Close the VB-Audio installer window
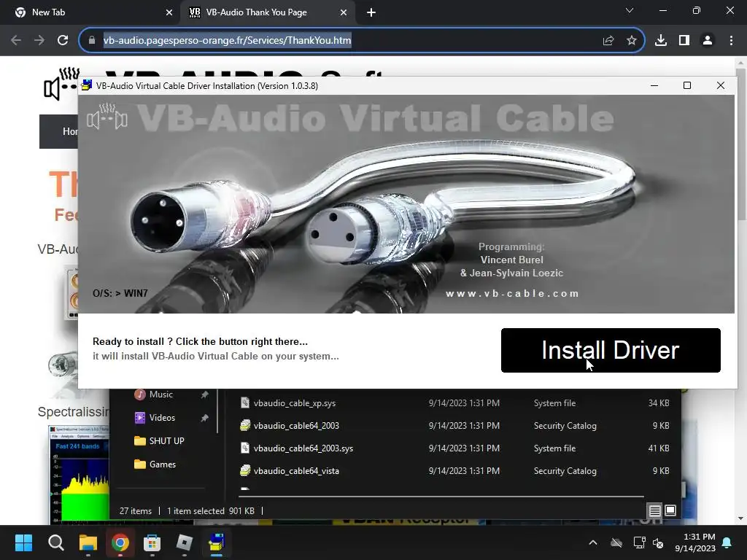Screen dimensions: 747x560 pyautogui.click(x=720, y=86)
